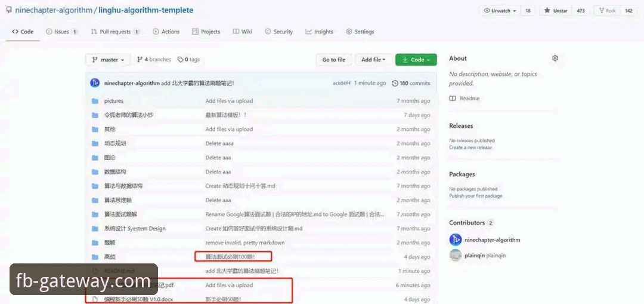Open the 数据结构 folder
The image size is (644, 304).
pyautogui.click(x=115, y=172)
